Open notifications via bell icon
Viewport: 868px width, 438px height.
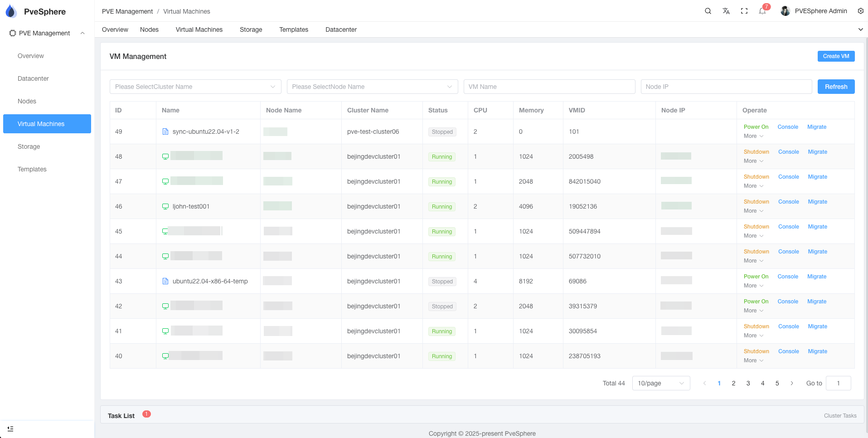(762, 11)
